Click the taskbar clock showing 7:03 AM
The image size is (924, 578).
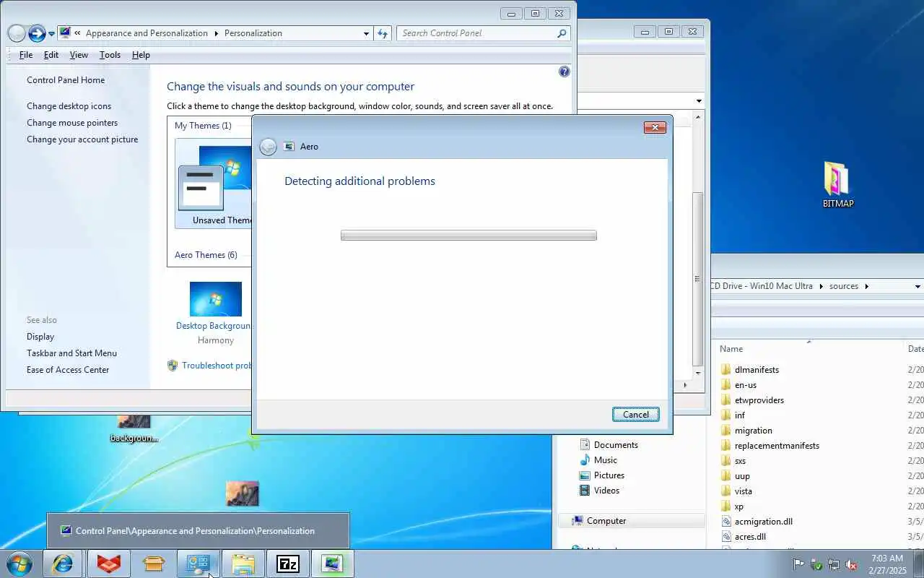pyautogui.click(x=887, y=564)
